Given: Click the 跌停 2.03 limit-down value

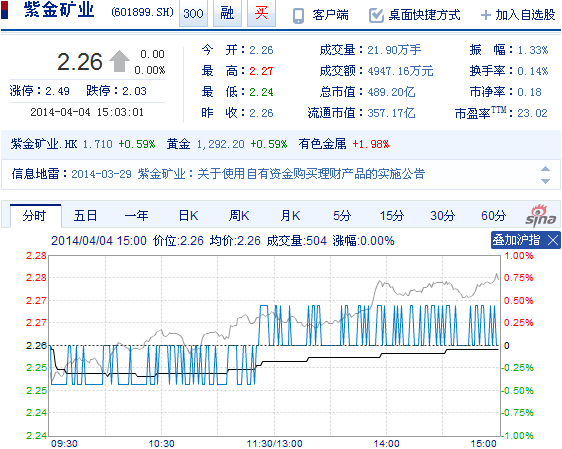Looking at the screenshot, I should click(x=134, y=91).
